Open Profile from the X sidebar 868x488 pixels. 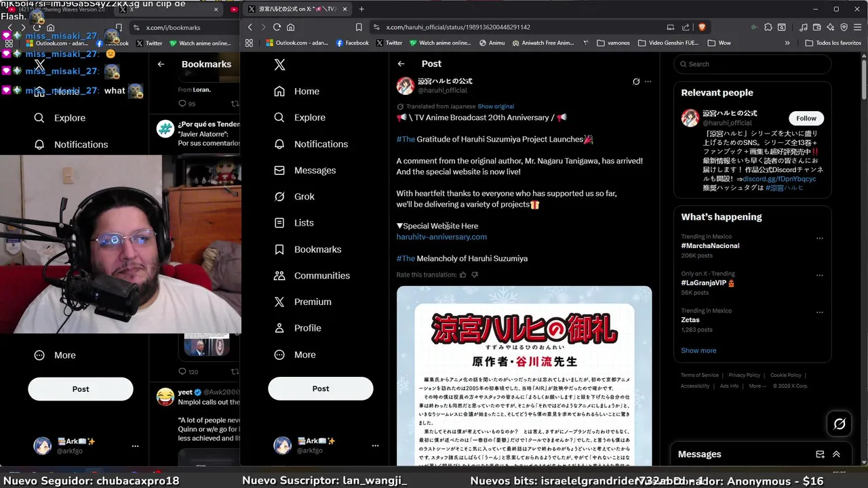(297, 328)
